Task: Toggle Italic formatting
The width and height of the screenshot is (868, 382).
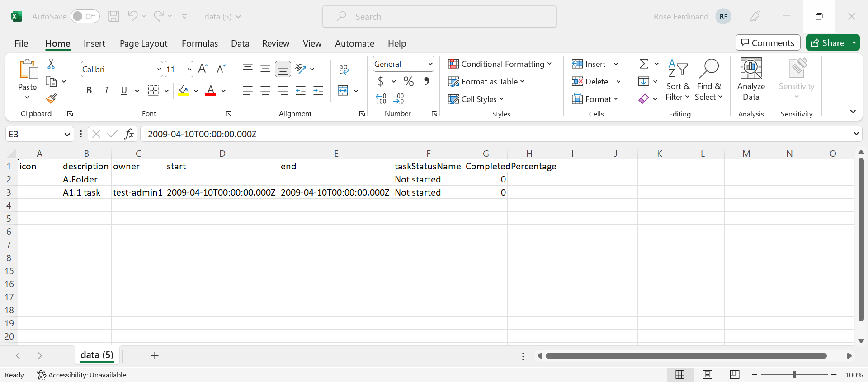Action: click(107, 91)
